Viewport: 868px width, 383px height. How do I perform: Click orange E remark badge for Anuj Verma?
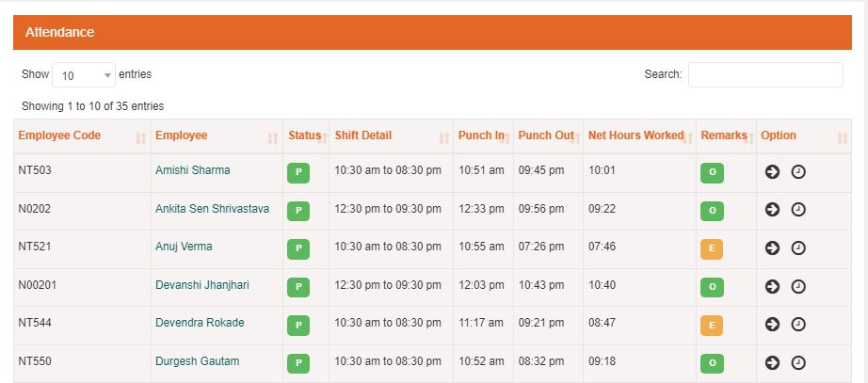point(712,249)
